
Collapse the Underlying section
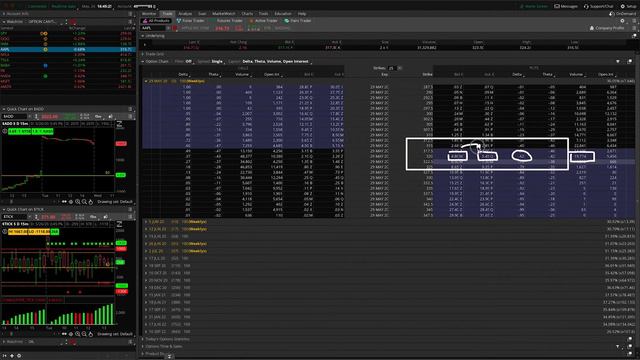[x=142, y=36]
